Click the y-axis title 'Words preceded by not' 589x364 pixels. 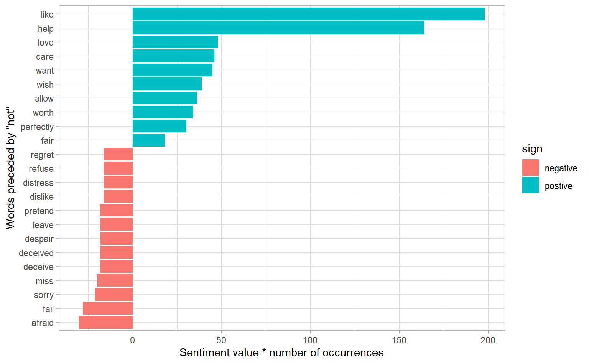(x=11, y=168)
